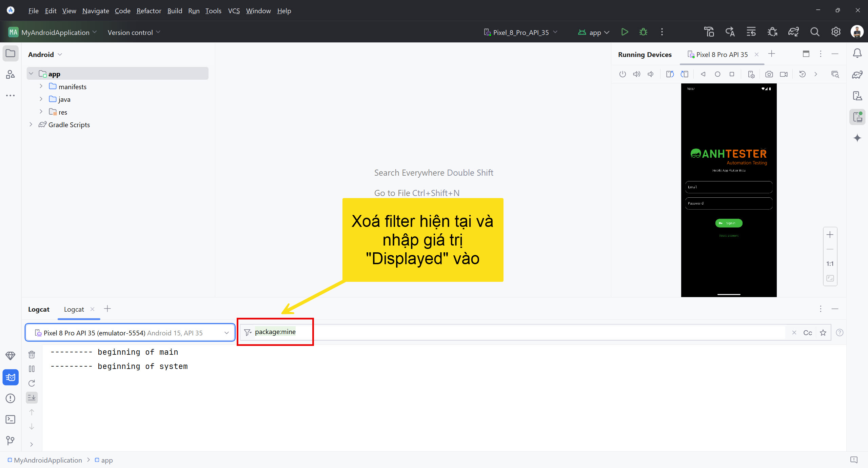Open Gemini sparkle icon in right sidebar
This screenshot has height=468, width=868.
(x=857, y=138)
